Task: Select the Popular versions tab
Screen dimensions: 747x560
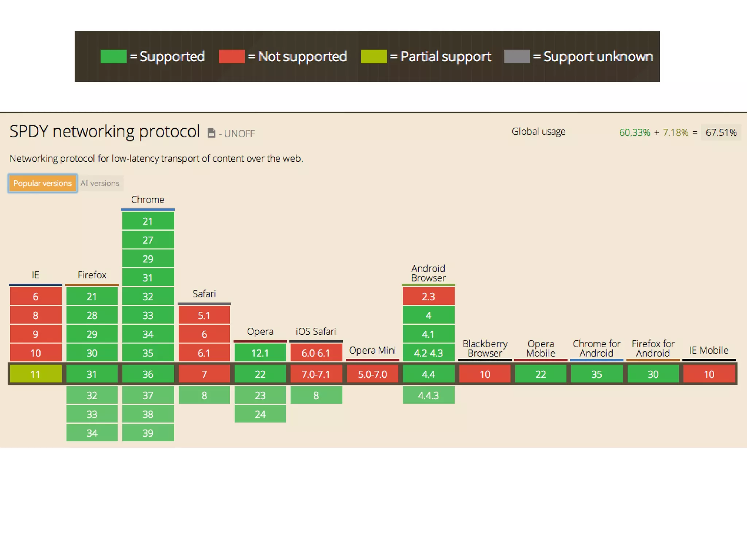Action: click(42, 183)
